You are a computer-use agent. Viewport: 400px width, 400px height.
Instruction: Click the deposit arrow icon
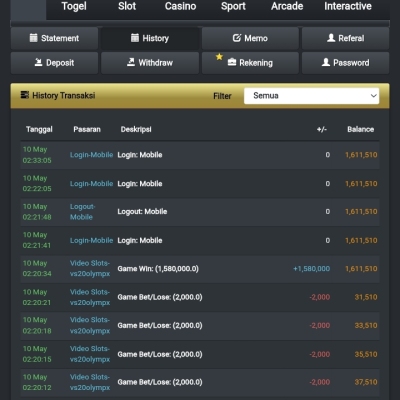click(39, 62)
